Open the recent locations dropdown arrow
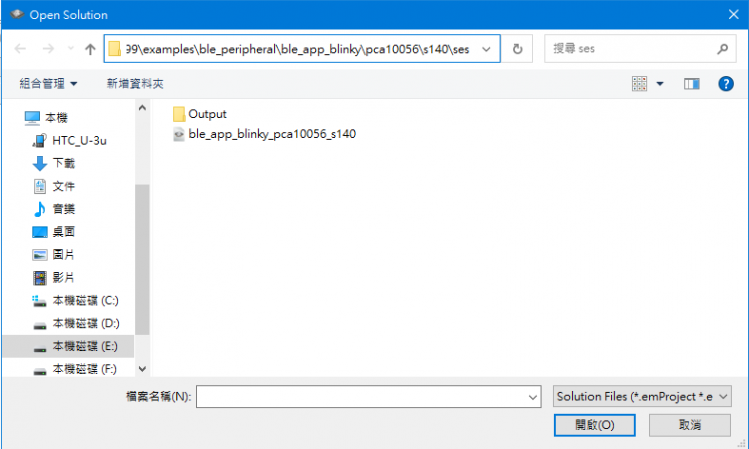 coord(71,49)
